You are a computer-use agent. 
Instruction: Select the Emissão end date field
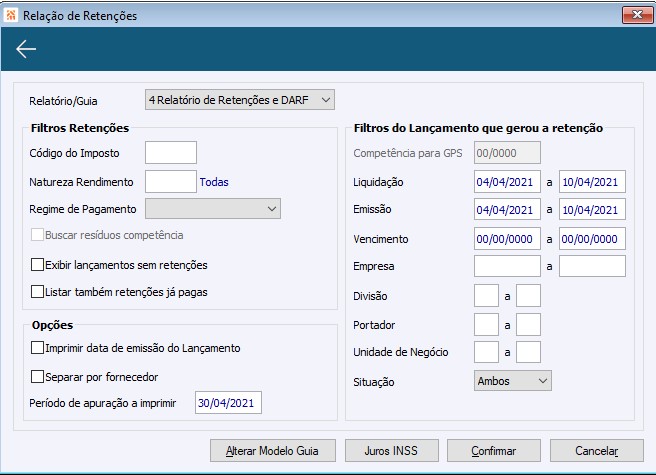click(x=592, y=210)
